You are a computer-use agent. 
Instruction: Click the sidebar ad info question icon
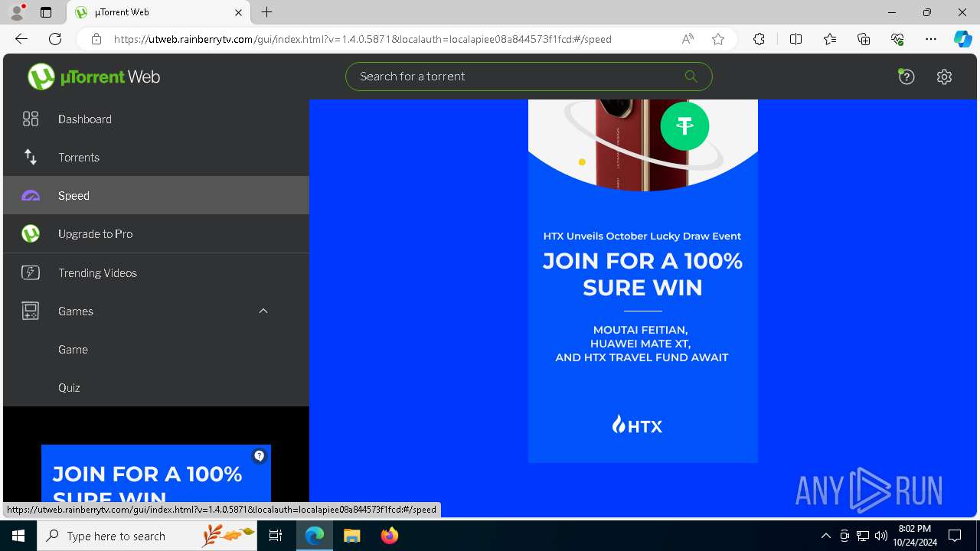pyautogui.click(x=260, y=456)
